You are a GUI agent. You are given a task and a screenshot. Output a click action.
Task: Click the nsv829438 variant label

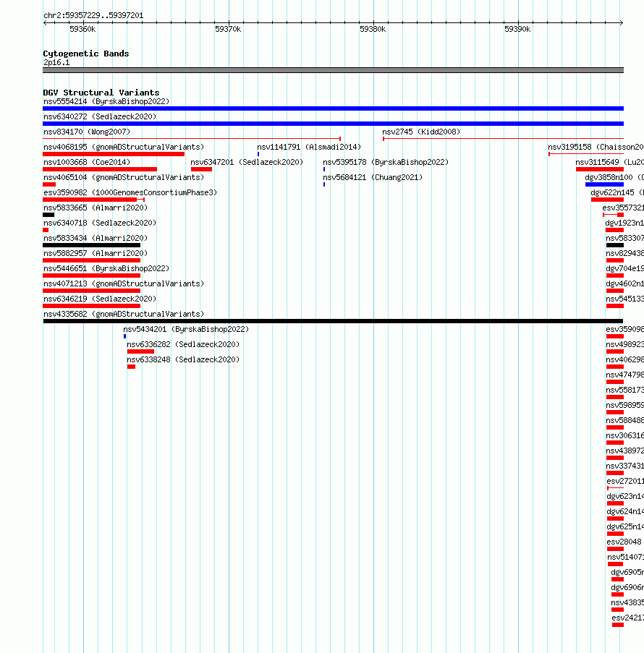[x=625, y=253]
